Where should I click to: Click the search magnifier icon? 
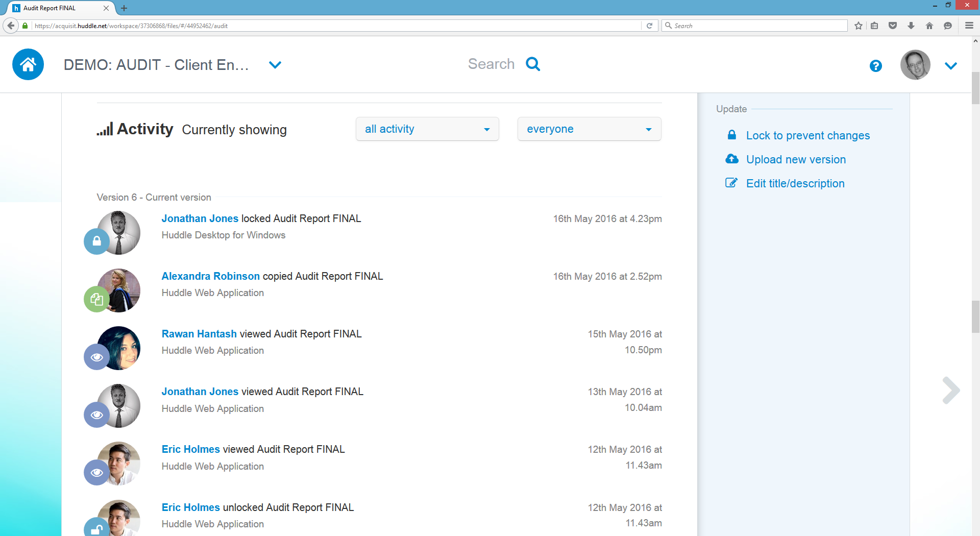point(533,64)
